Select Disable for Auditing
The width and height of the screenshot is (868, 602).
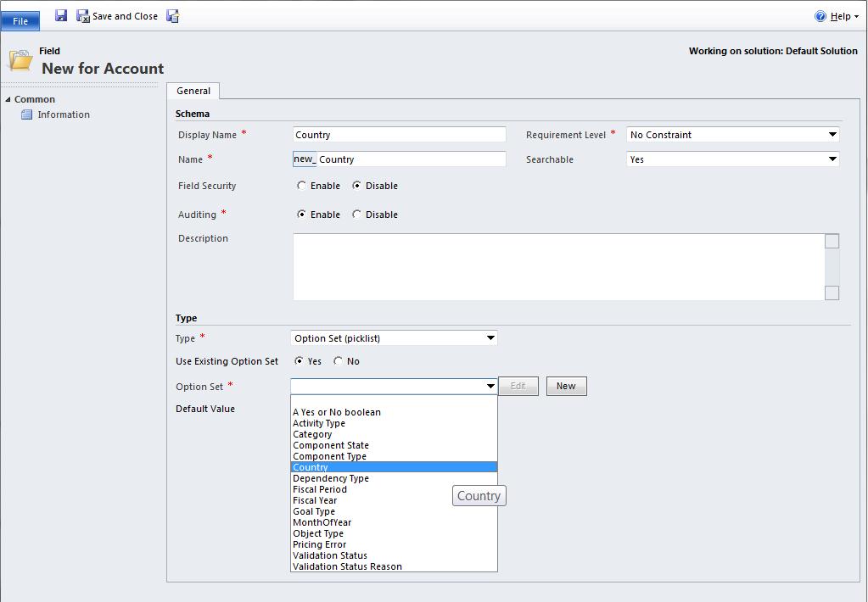pos(357,215)
